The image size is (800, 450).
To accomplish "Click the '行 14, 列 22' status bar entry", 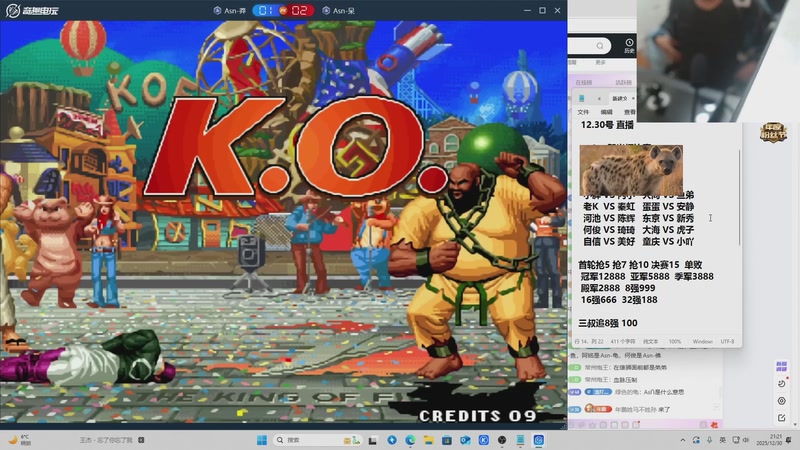I will (589, 341).
